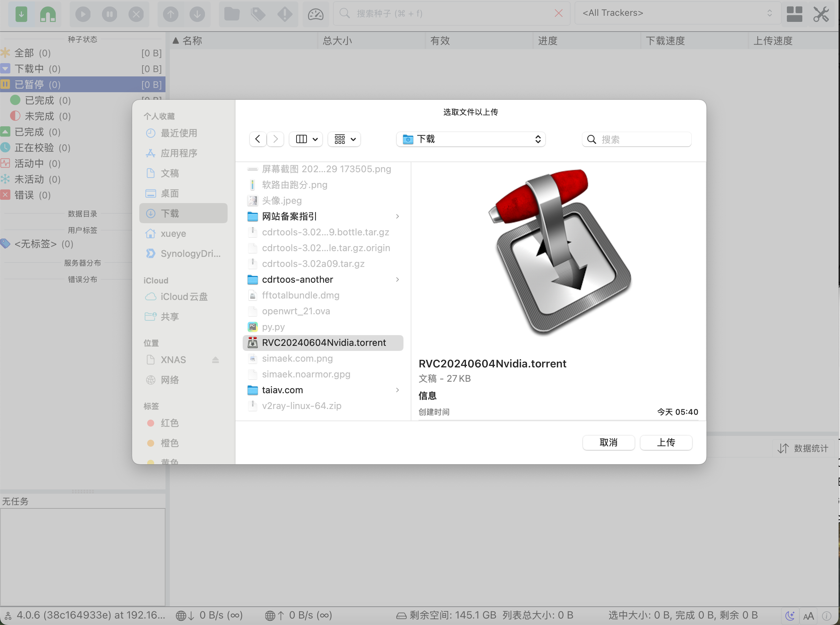
Task: Click the add magnet link icon
Action: [x=48, y=14]
